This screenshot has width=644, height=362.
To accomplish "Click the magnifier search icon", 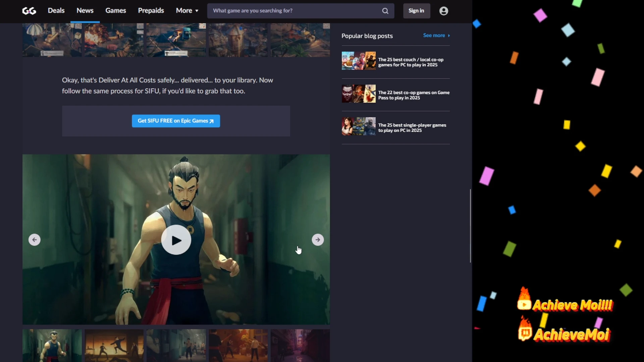I will (385, 11).
